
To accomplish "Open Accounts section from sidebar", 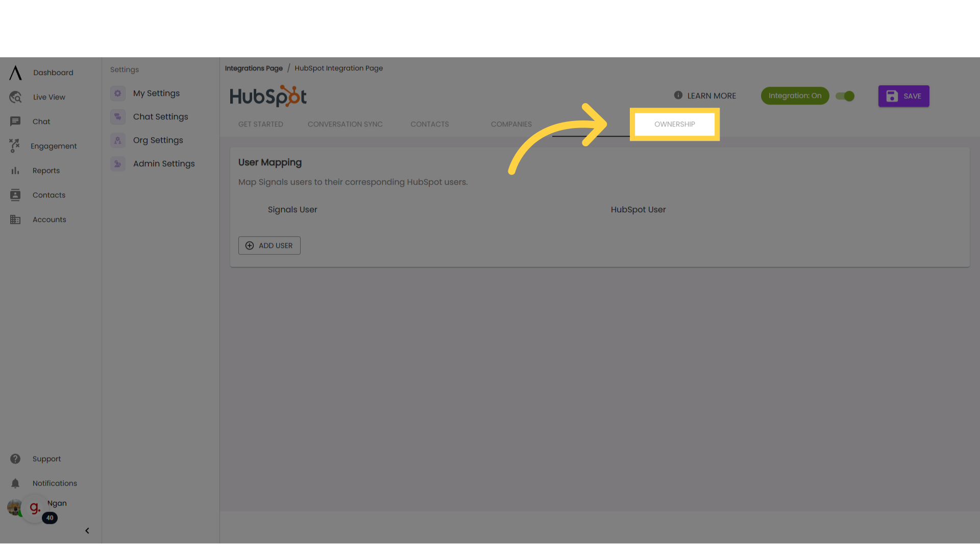I will pos(49,219).
